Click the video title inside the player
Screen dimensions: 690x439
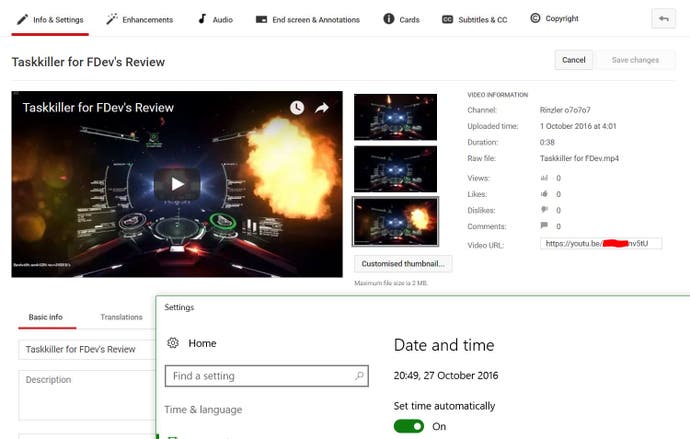[x=98, y=108]
